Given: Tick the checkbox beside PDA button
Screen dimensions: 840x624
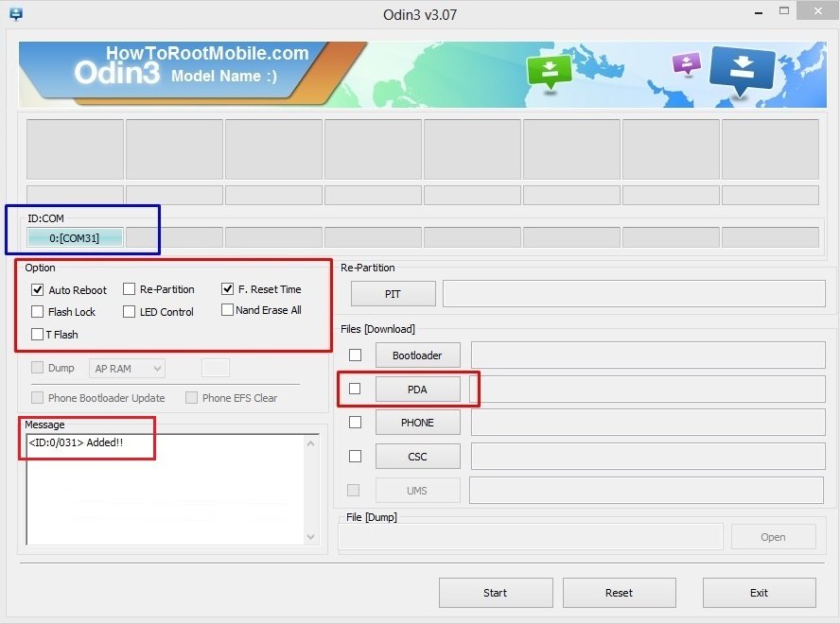Looking at the screenshot, I should (x=355, y=389).
